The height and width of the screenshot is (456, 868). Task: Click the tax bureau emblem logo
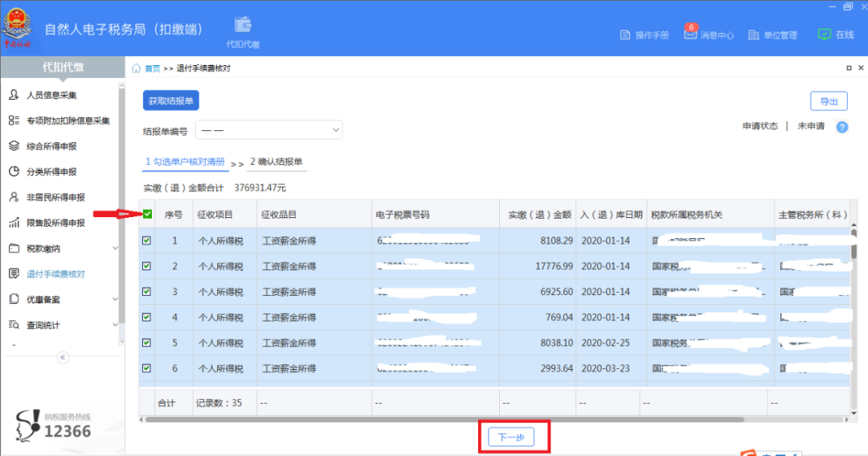pyautogui.click(x=18, y=27)
